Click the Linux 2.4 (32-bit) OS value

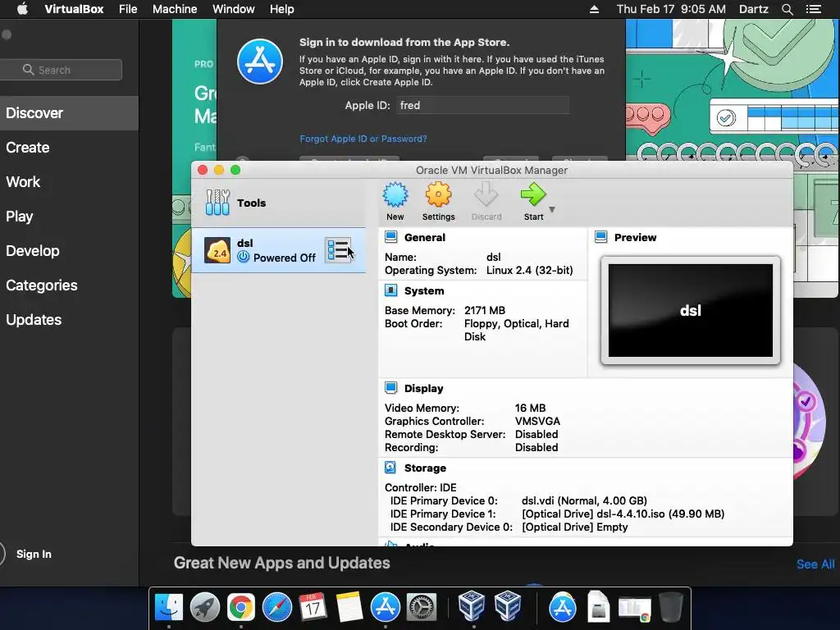530,271
